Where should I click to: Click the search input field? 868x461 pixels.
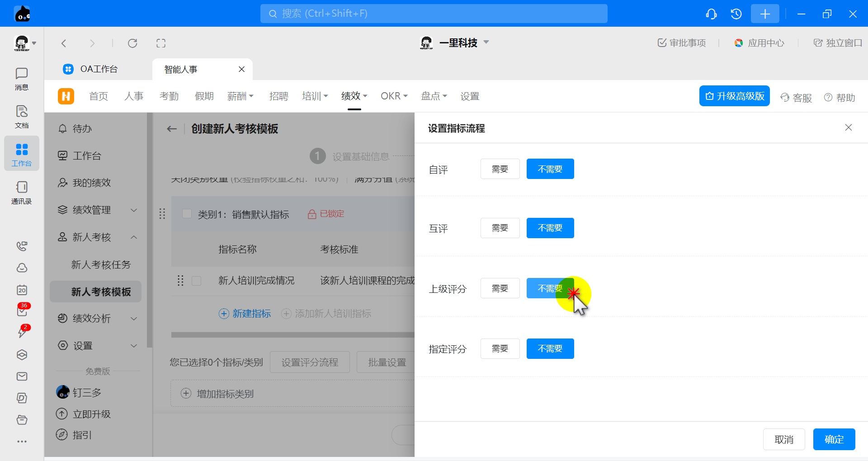434,14
